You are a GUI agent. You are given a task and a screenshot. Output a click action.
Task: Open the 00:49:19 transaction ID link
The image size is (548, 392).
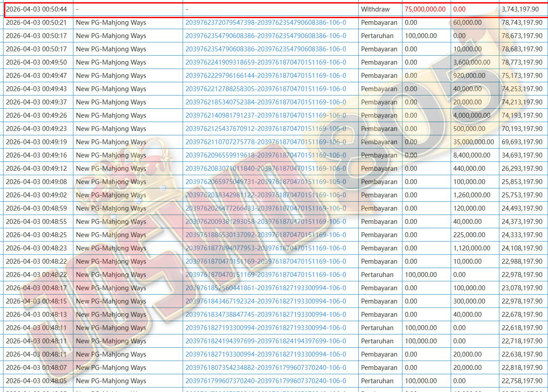(266, 142)
